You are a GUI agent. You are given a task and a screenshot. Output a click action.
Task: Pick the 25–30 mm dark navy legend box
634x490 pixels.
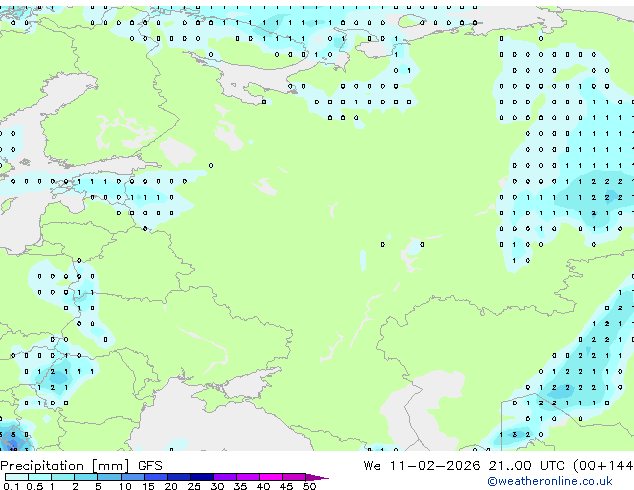[x=202, y=477]
